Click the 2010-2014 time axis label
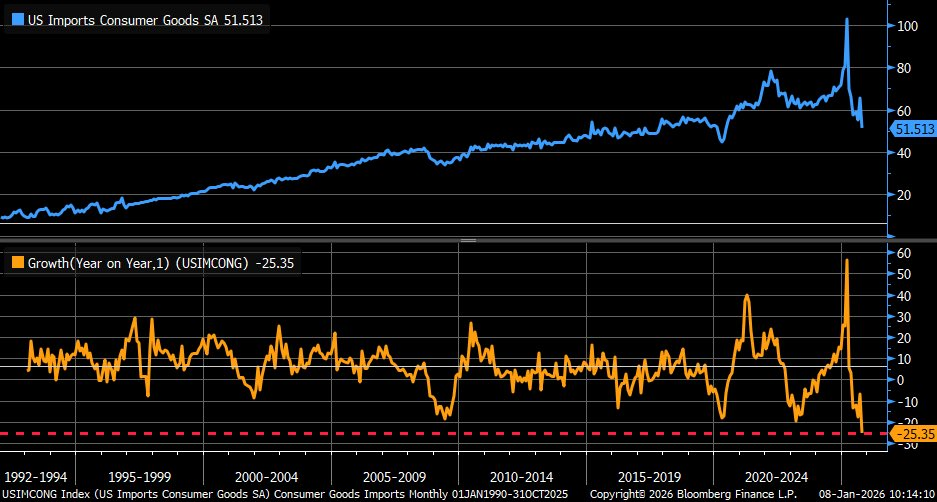Image resolution: width=937 pixels, height=502 pixels. coord(522,477)
